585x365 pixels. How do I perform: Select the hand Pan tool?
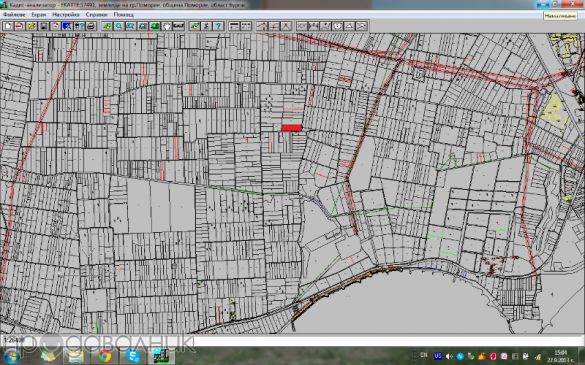(x=166, y=26)
